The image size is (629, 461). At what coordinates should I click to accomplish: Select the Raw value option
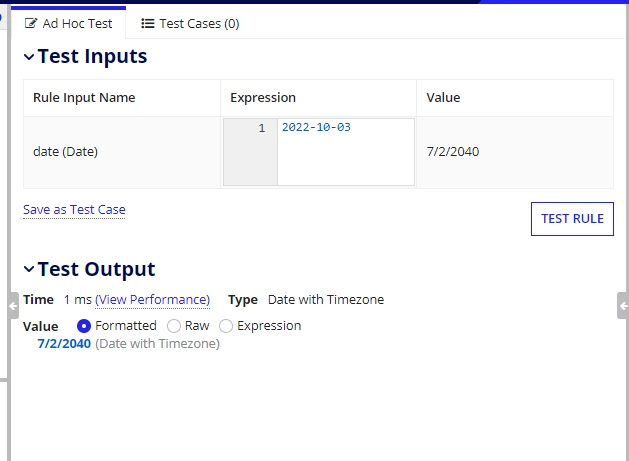tap(174, 326)
